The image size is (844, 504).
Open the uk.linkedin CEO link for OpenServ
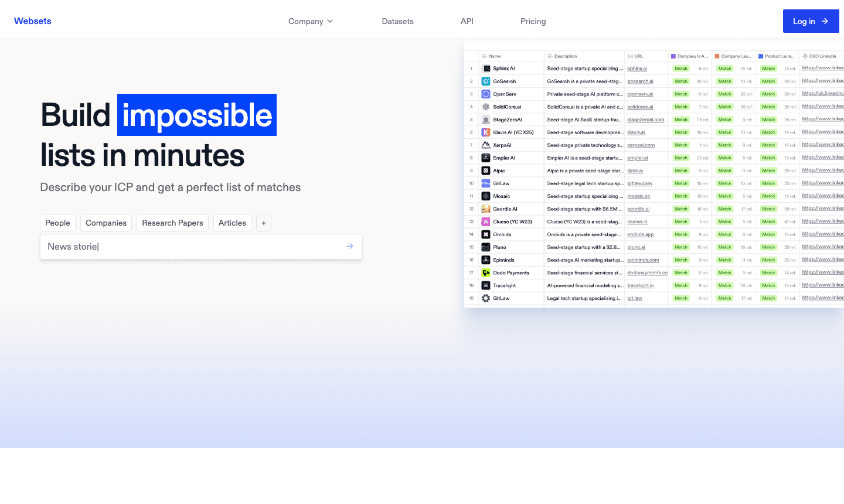pyautogui.click(x=823, y=94)
